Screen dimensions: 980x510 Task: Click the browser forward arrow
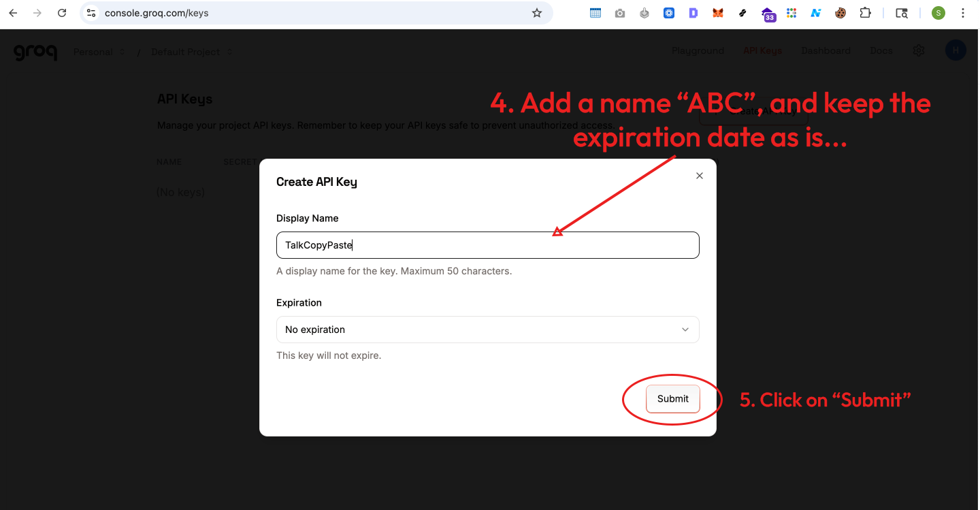click(37, 13)
